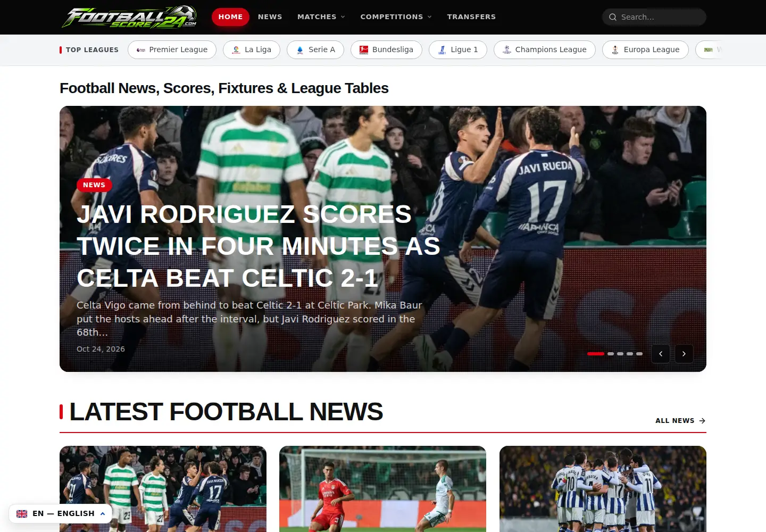
Task: Open the Home tab
Action: 230,17
